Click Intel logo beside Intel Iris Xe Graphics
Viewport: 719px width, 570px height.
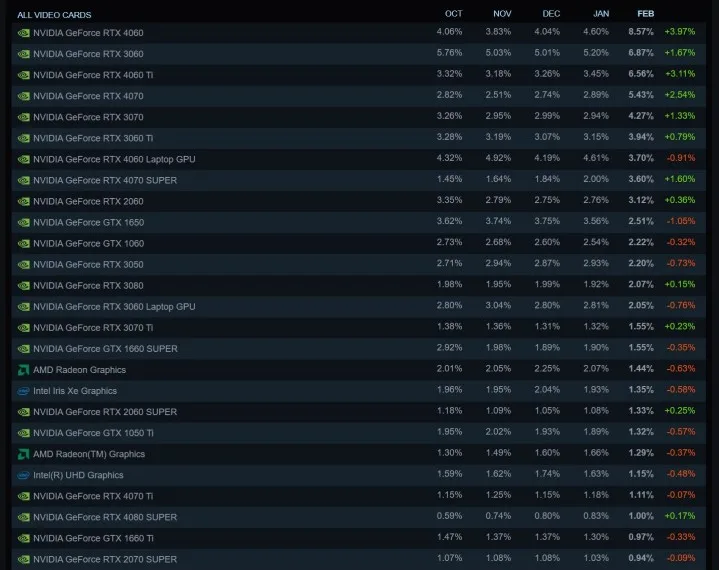[23, 391]
